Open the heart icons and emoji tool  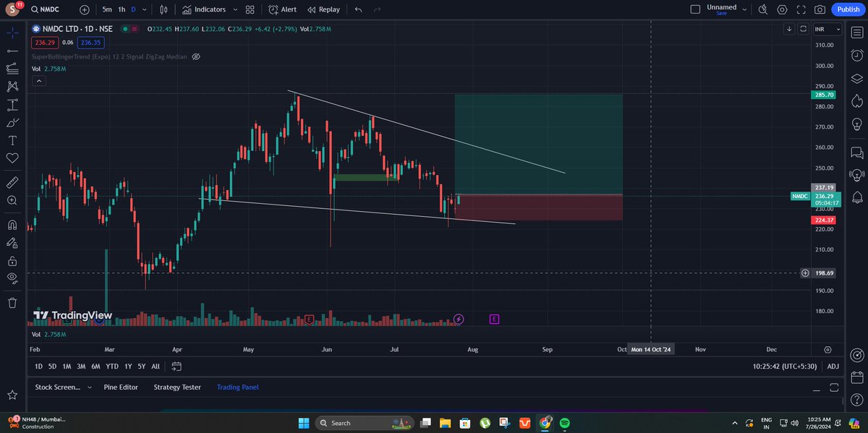(12, 158)
